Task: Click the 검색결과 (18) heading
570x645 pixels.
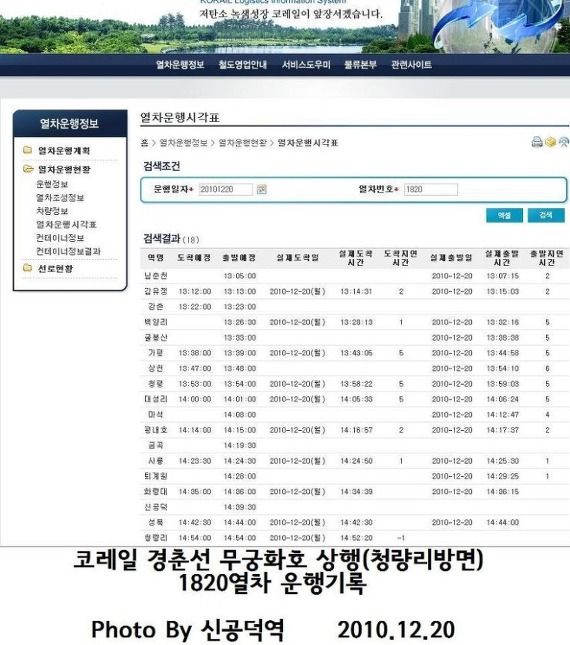Action: click(x=171, y=239)
